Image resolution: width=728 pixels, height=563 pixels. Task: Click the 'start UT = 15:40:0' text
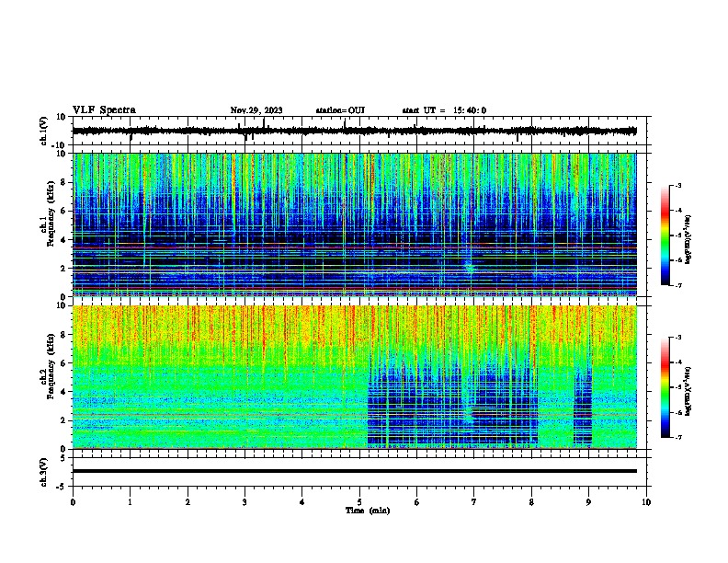click(444, 110)
